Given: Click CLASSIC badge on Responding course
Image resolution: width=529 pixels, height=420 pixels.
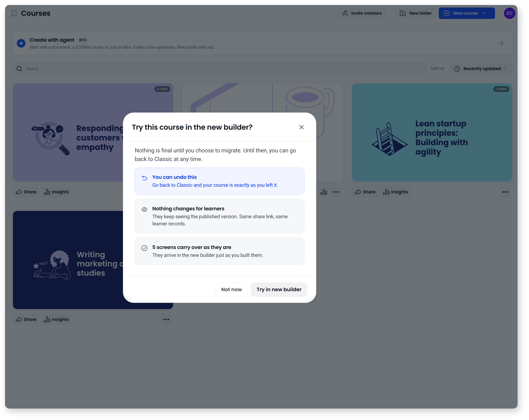Looking at the screenshot, I should (x=162, y=89).
